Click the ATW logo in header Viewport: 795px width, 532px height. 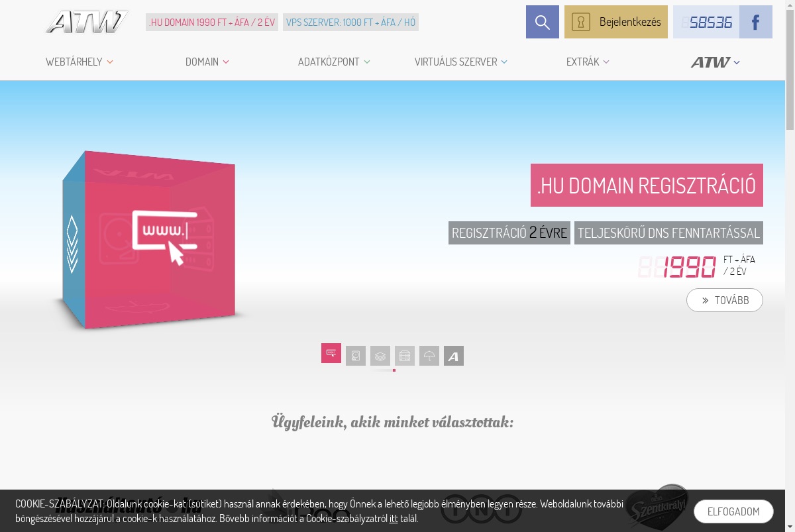87,22
